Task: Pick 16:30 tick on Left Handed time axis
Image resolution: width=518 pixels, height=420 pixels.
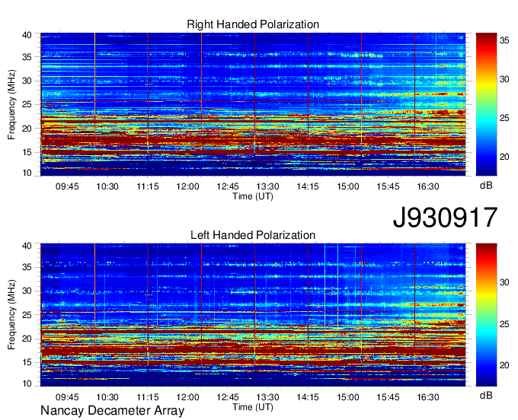Action: point(428,397)
